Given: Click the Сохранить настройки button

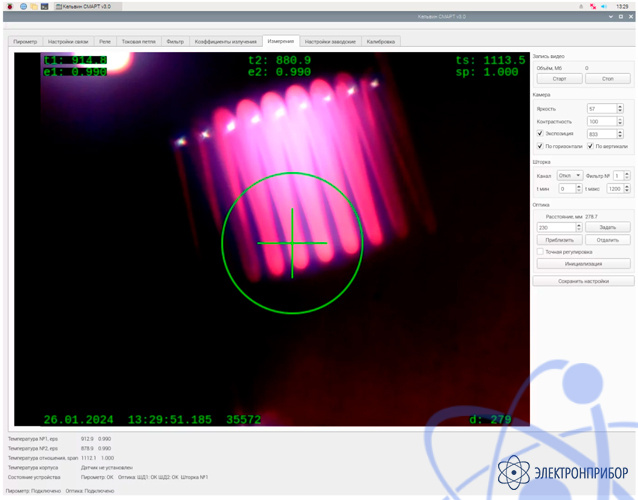Looking at the screenshot, I should 584,281.
